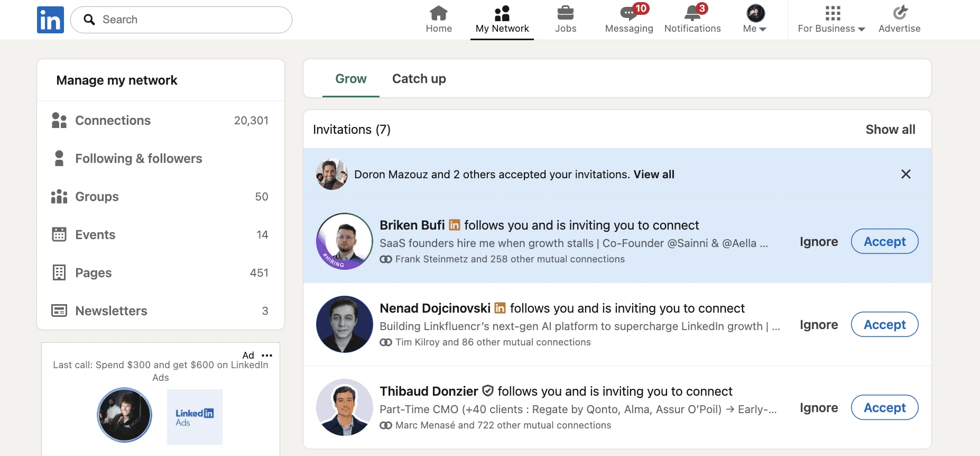Dismiss the accepted invitations banner
980x456 pixels.
click(x=905, y=174)
